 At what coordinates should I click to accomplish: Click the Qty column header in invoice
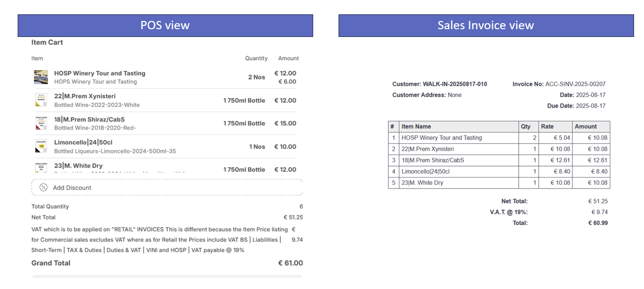pyautogui.click(x=525, y=127)
